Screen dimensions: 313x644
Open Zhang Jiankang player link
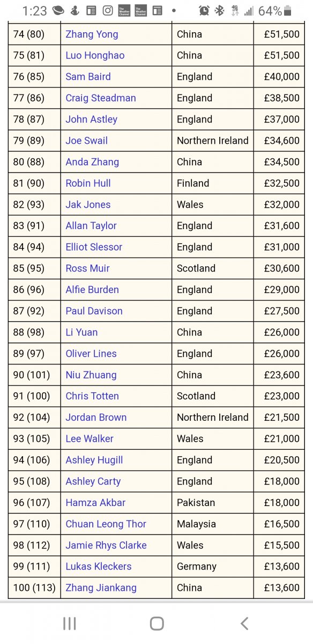click(101, 588)
